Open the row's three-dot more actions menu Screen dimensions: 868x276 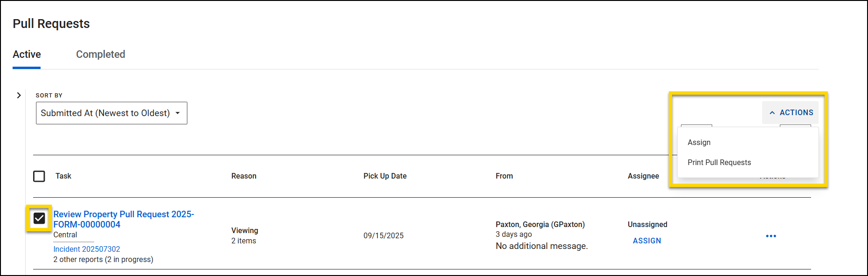click(x=771, y=236)
